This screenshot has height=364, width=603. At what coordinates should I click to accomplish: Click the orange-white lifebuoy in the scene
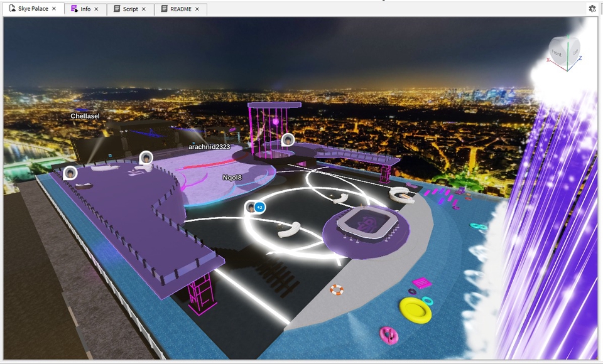[x=337, y=290]
